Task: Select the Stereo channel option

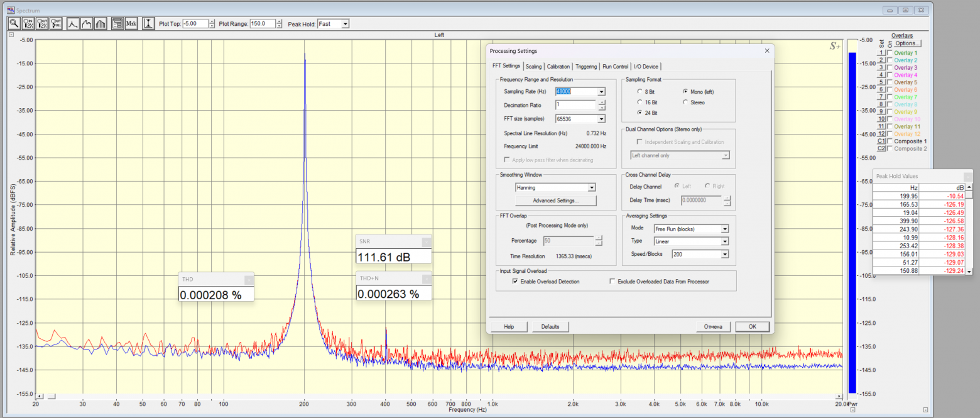Action: 685,102
